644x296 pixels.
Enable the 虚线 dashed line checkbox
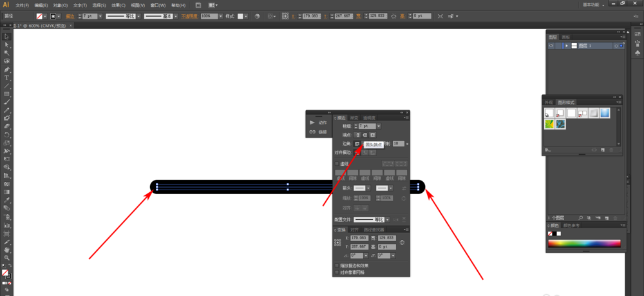click(336, 164)
